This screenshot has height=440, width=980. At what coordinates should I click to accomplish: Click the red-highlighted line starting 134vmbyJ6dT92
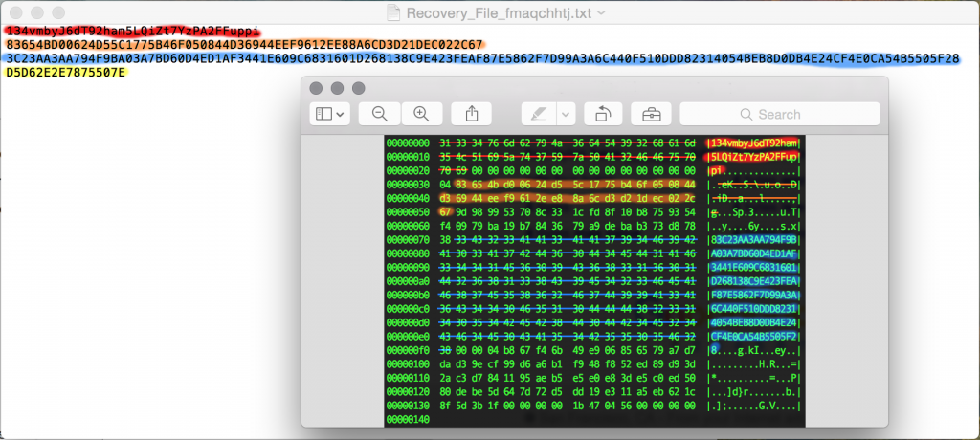click(133, 31)
